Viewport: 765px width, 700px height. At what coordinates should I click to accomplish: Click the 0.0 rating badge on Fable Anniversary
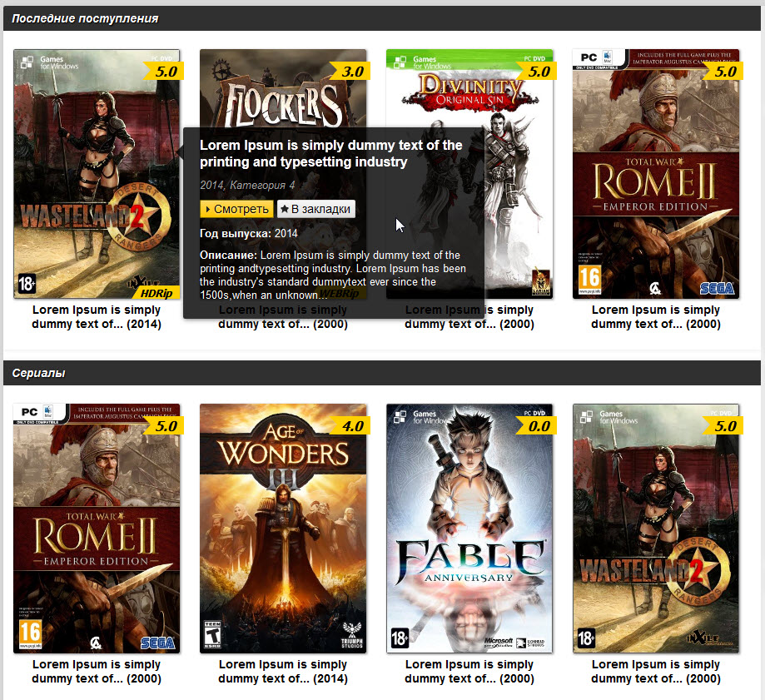pyautogui.click(x=537, y=426)
